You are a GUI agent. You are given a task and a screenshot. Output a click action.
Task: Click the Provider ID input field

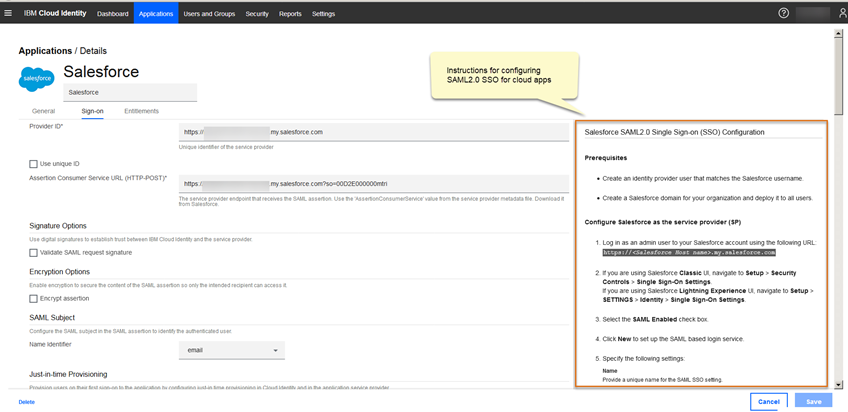(x=374, y=132)
